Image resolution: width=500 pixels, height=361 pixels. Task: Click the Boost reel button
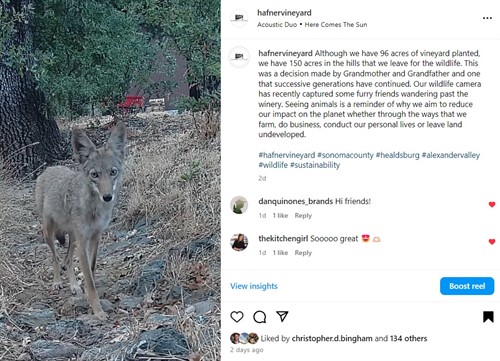(x=467, y=286)
